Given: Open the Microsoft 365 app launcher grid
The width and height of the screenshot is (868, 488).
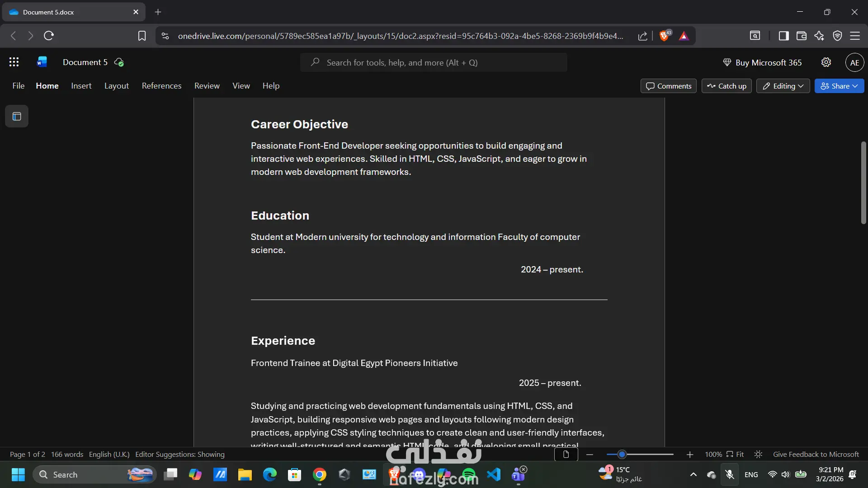Looking at the screenshot, I should click(14, 62).
